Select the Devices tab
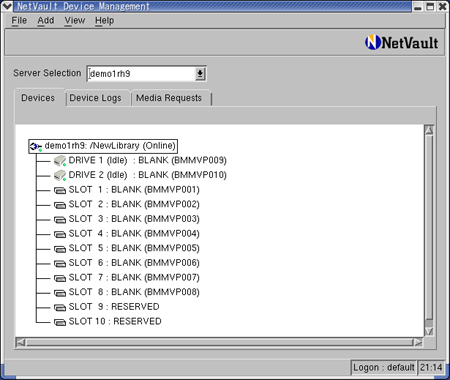Screen dimensions: 450x380 [38, 98]
